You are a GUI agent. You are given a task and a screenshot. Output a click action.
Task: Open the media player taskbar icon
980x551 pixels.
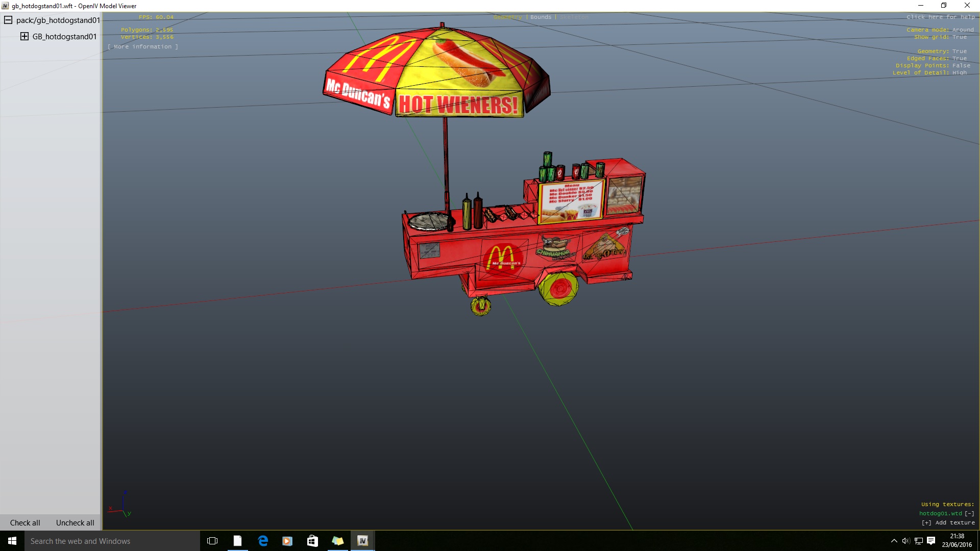tap(287, 541)
